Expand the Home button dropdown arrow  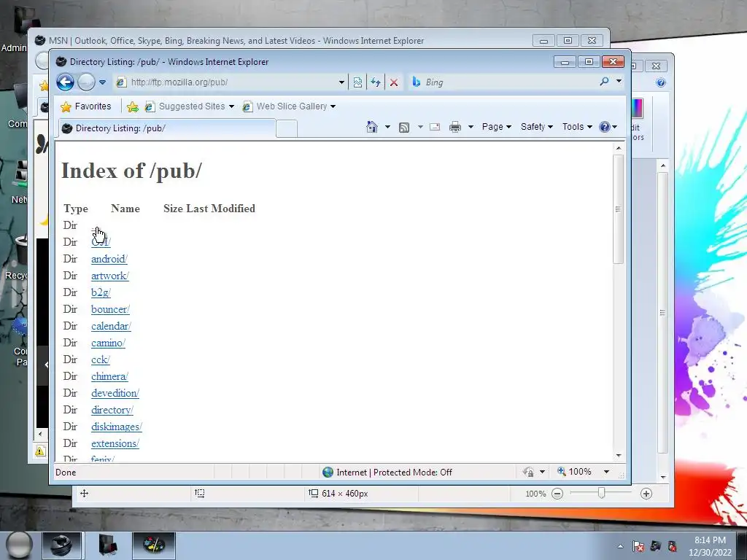coord(387,127)
